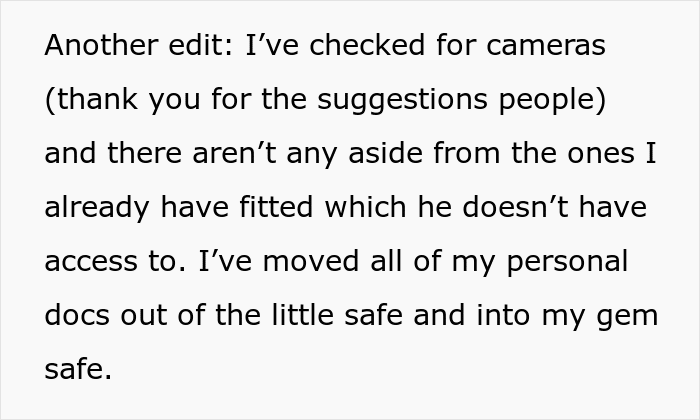Image resolution: width=700 pixels, height=420 pixels.
Task: Click the final word "safe."
Action: [x=78, y=369]
